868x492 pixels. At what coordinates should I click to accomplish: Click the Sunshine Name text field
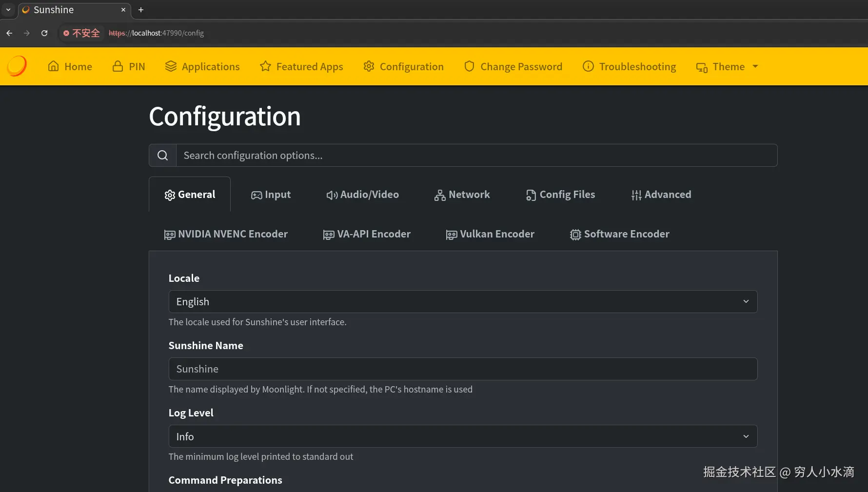pos(463,369)
